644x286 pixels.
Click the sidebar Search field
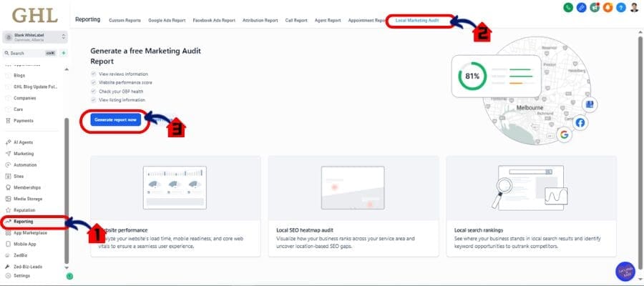coord(29,53)
